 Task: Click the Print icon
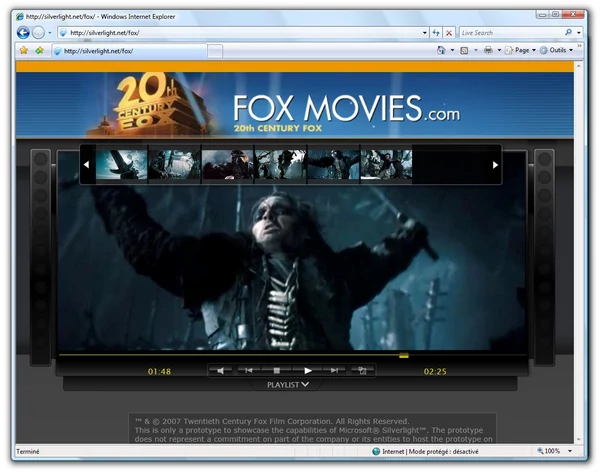pyautogui.click(x=488, y=50)
